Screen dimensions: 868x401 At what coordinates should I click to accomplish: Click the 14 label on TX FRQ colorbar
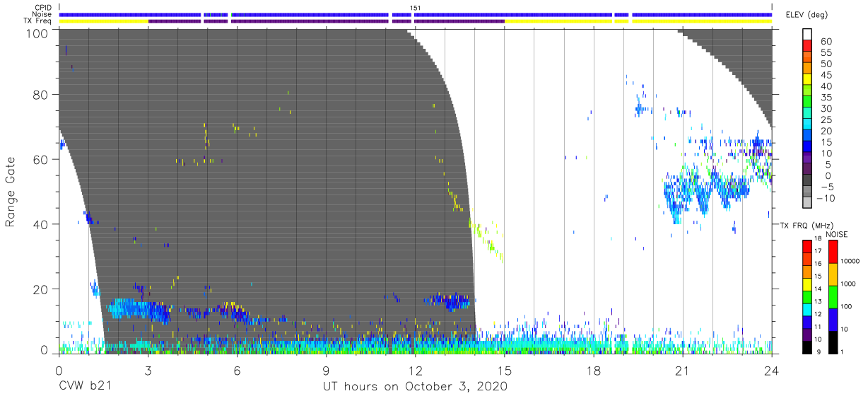[x=819, y=289]
